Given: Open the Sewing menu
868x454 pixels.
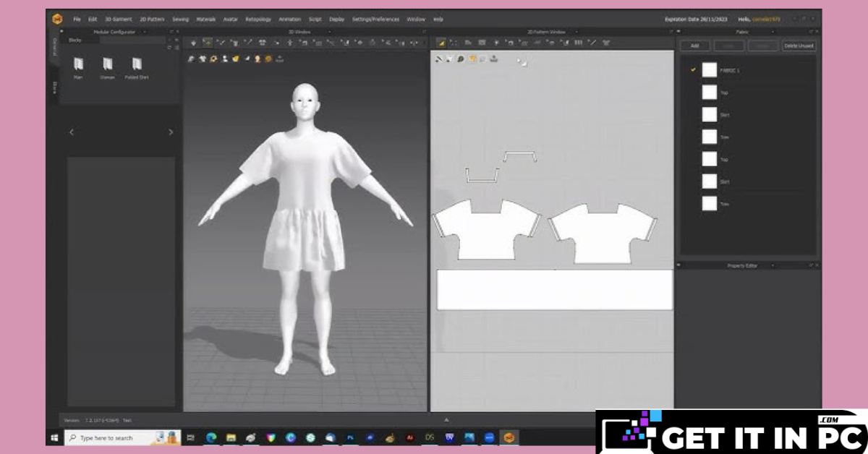Looking at the screenshot, I should (x=180, y=19).
